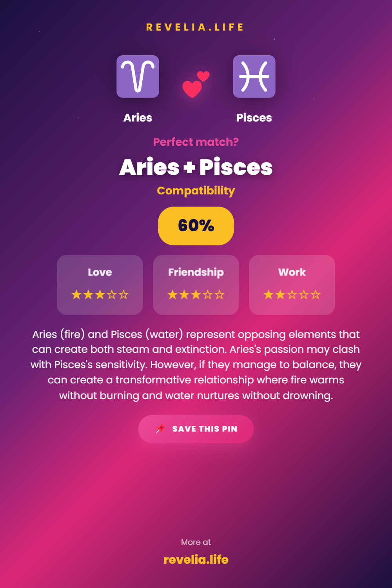This screenshot has width=392, height=588.
Task: Click the Aries label under the symbol
Action: point(138,118)
